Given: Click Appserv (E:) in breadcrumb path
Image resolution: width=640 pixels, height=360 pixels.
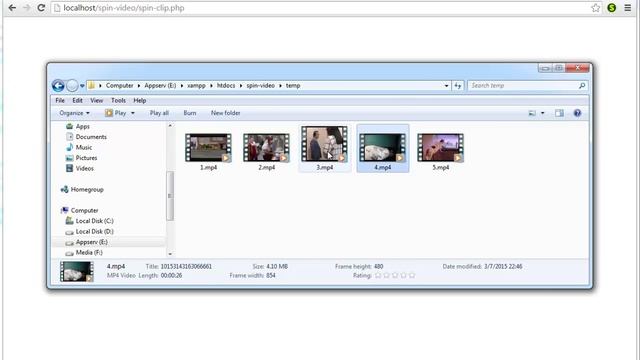Looking at the screenshot, I should pyautogui.click(x=160, y=86).
